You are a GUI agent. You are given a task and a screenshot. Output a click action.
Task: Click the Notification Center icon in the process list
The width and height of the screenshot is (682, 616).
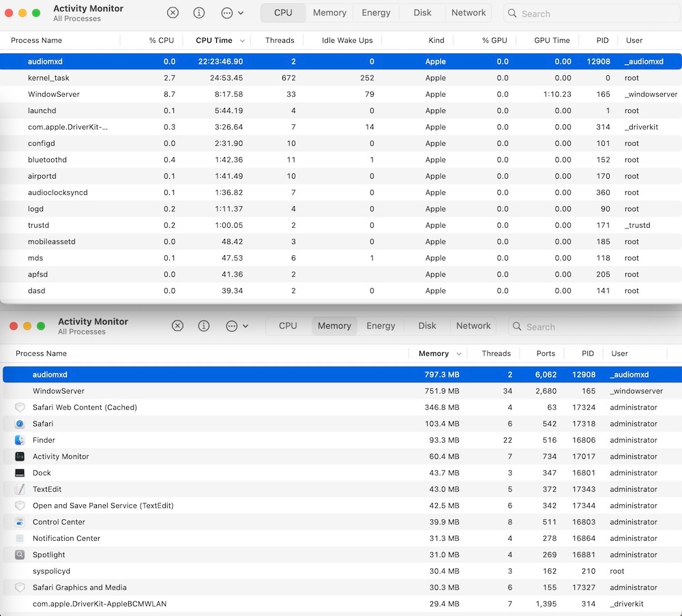(x=20, y=538)
